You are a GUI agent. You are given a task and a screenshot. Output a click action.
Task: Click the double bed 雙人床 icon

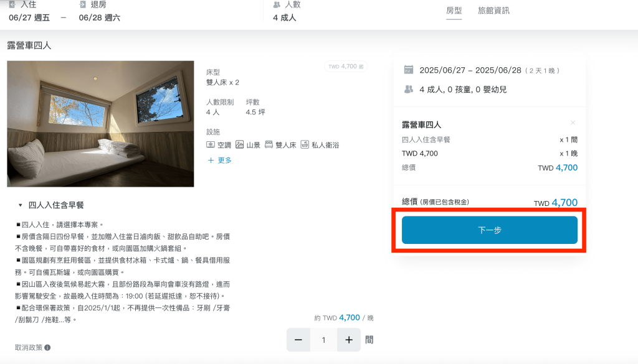[269, 145]
